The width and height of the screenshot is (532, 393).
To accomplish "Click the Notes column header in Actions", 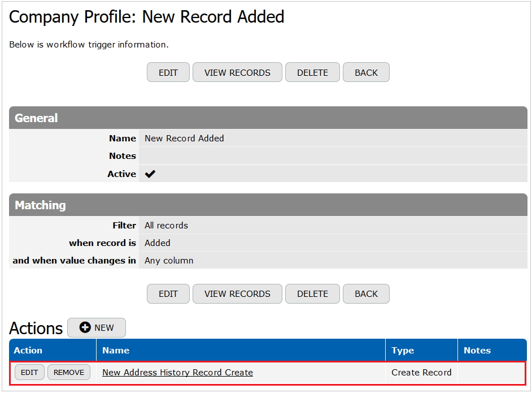I will coord(477,351).
